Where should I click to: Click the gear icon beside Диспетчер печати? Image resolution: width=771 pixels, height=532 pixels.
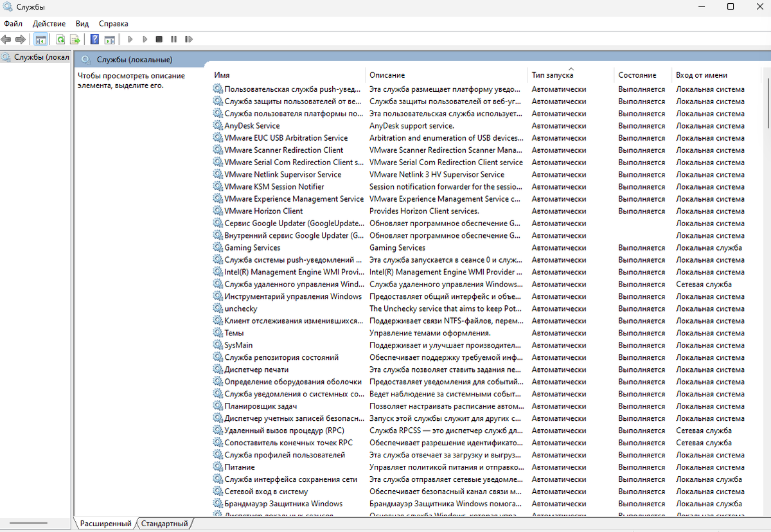click(x=218, y=370)
